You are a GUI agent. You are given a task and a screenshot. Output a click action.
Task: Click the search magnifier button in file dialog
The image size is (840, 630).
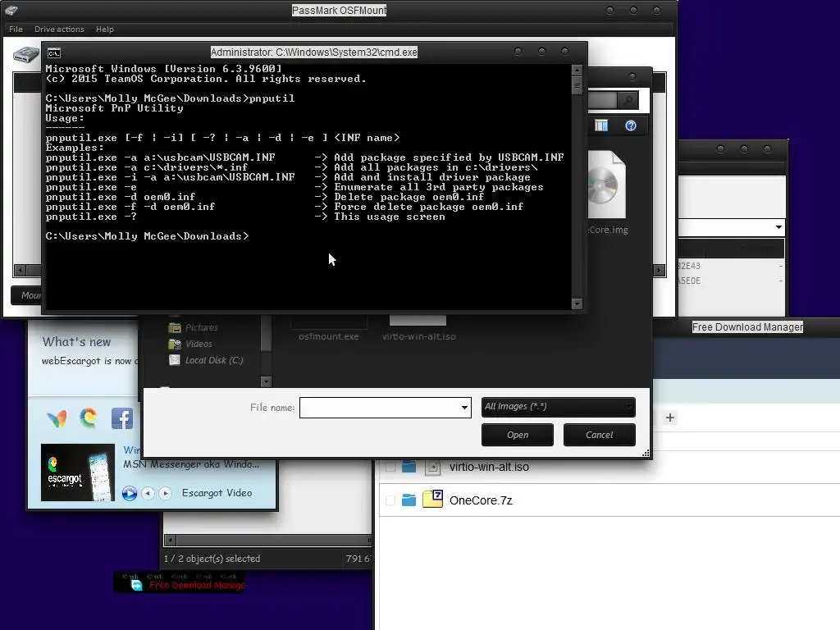tap(628, 99)
